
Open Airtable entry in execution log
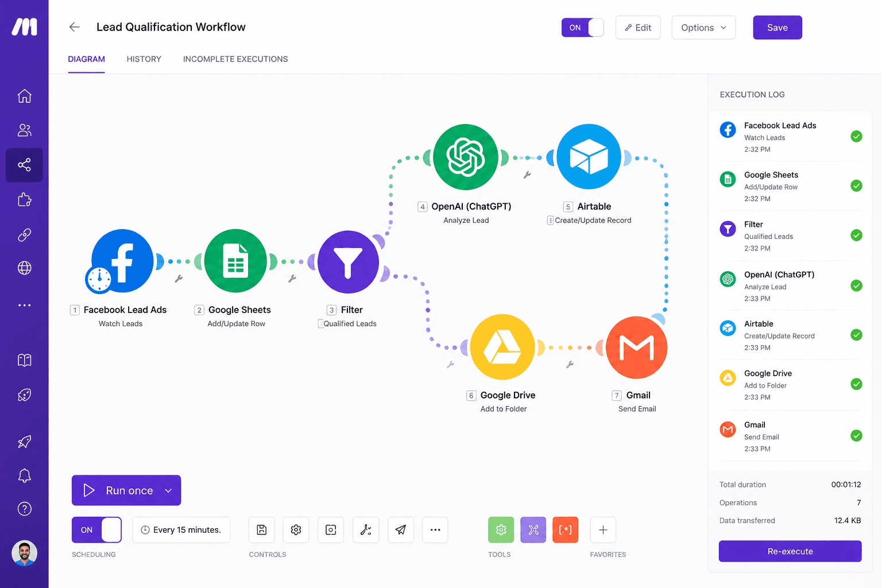791,335
